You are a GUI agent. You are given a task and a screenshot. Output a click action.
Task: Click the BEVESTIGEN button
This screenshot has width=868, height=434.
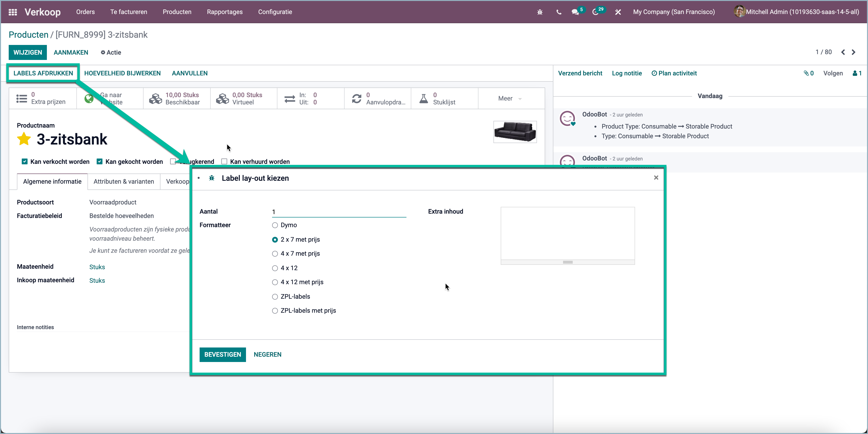pyautogui.click(x=222, y=354)
